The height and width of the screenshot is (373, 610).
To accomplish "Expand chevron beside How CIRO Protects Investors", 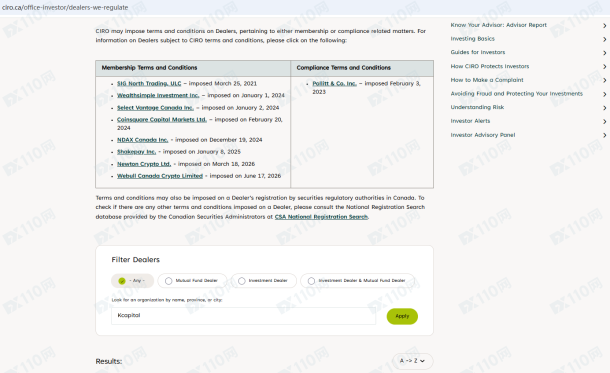I will pos(605,67).
